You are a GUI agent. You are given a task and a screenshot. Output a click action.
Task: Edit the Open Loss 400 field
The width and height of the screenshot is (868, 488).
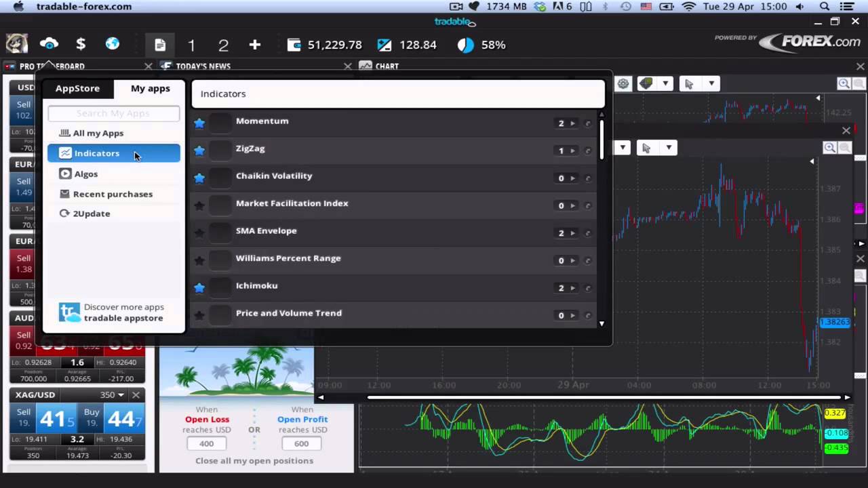tap(206, 443)
